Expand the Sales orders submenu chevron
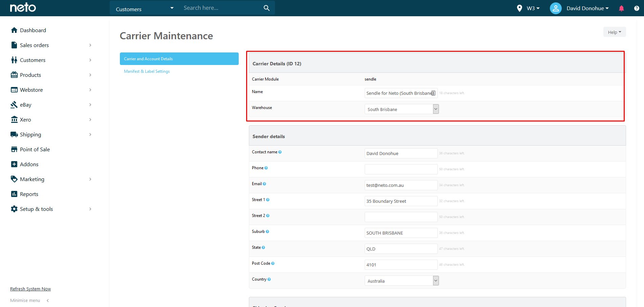Viewport: 644px width, 307px height. click(x=90, y=45)
